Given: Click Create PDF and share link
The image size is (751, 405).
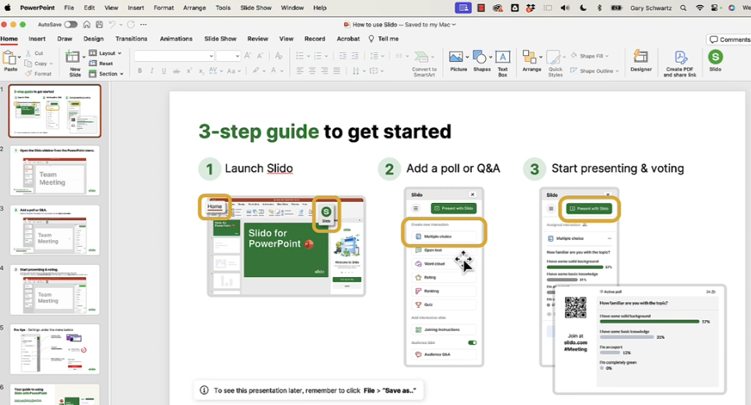Looking at the screenshot, I should click(x=680, y=63).
